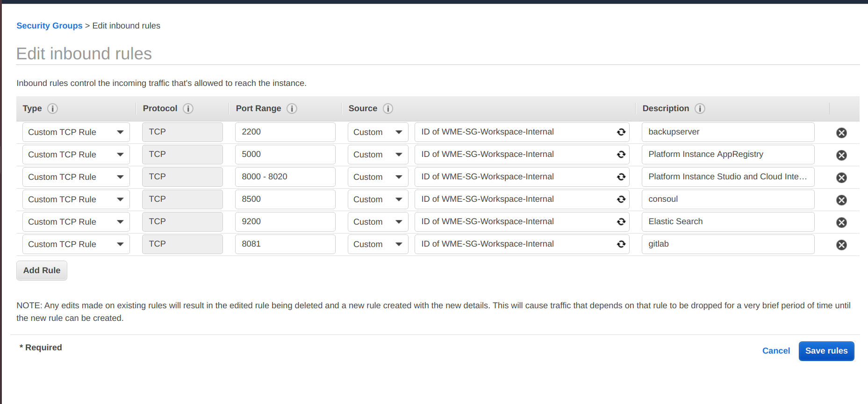This screenshot has height=404, width=868.
Task: Delete the backupserver rule
Action: point(841,133)
